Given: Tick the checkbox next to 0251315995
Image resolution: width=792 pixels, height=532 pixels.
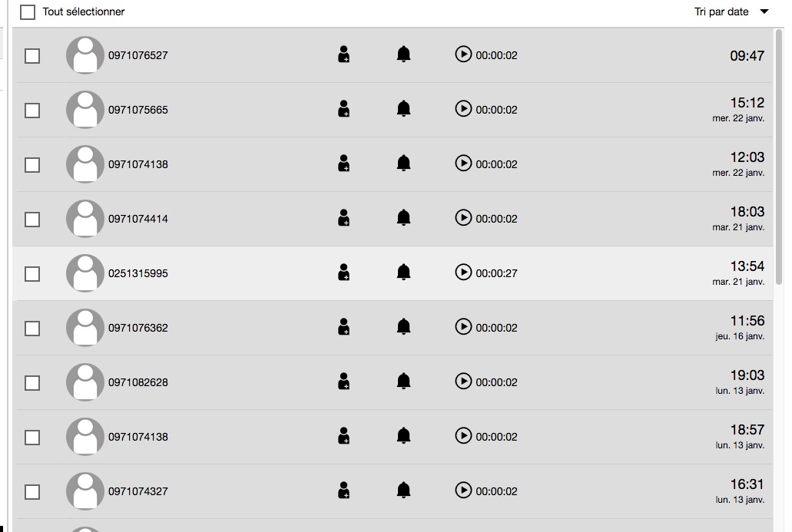Looking at the screenshot, I should (x=32, y=274).
